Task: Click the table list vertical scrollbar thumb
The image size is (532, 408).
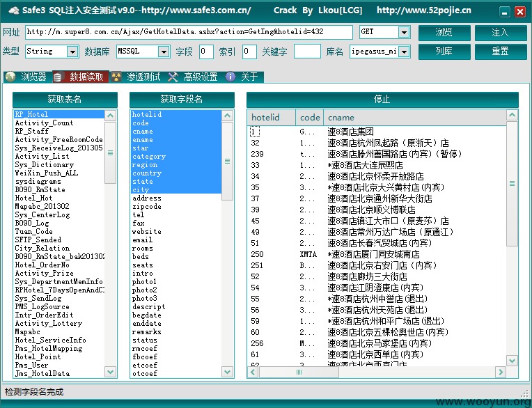Action: [x=110, y=153]
